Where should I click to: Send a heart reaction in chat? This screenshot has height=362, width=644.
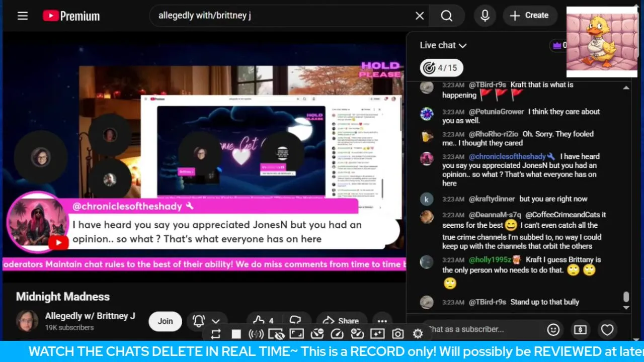point(607,330)
